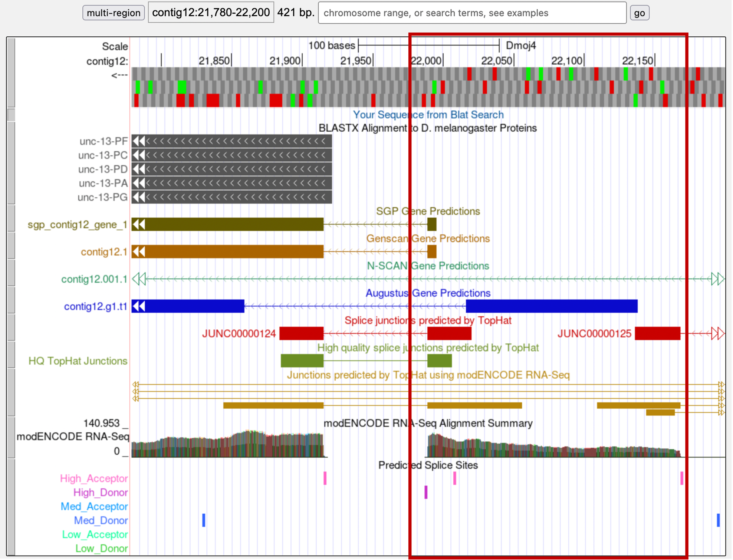Click the contig12:21,780-22,200 position box

211,13
